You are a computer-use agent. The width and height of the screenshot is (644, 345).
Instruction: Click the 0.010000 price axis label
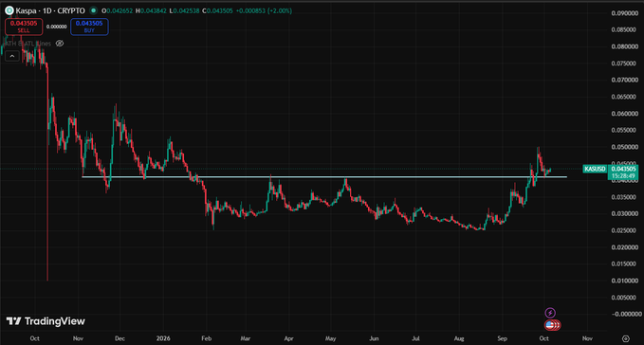pyautogui.click(x=625, y=281)
